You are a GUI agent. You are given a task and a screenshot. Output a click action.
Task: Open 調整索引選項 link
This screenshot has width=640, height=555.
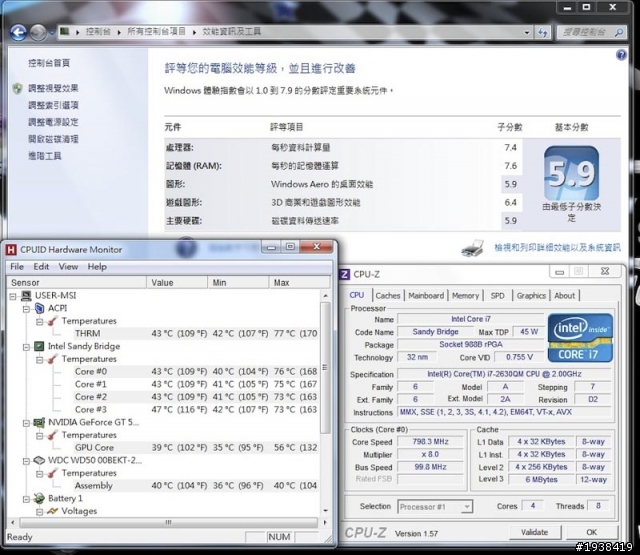(x=53, y=105)
